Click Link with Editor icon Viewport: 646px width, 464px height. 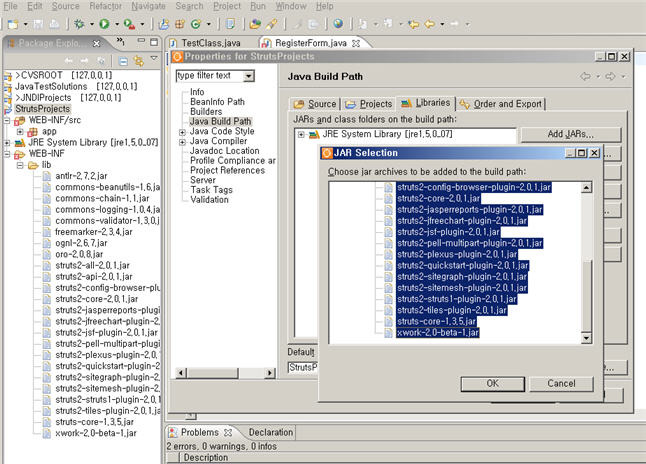(x=139, y=61)
